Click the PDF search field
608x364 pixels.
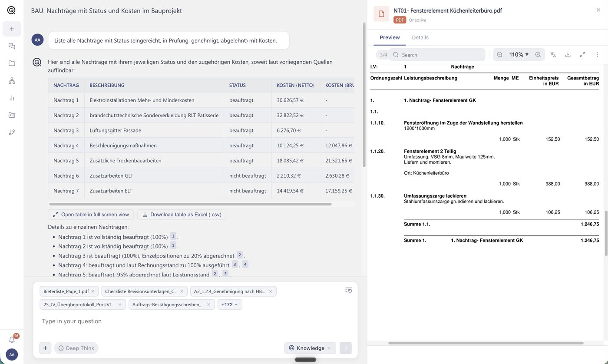(x=437, y=55)
